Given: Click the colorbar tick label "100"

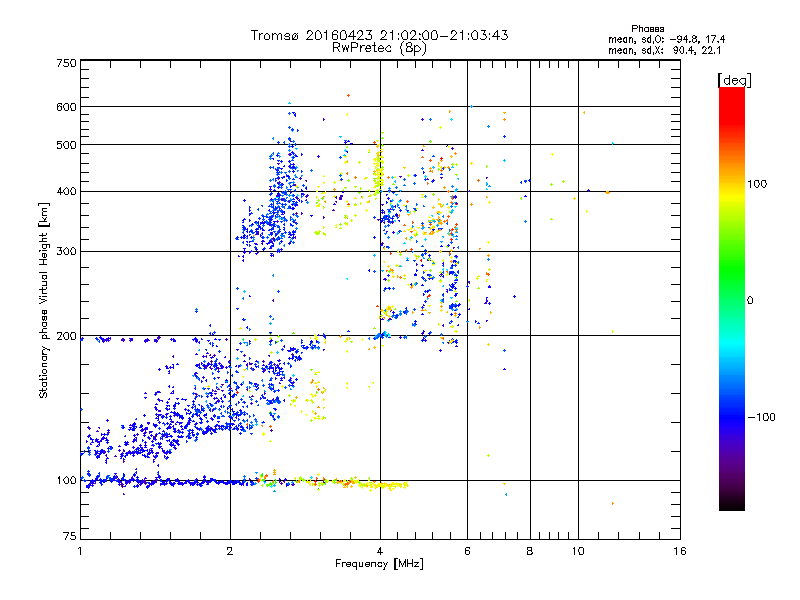Looking at the screenshot, I should (x=757, y=184).
